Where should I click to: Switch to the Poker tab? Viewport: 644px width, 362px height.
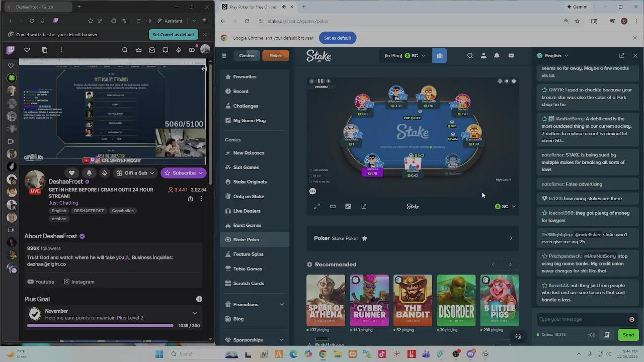tap(276, 56)
